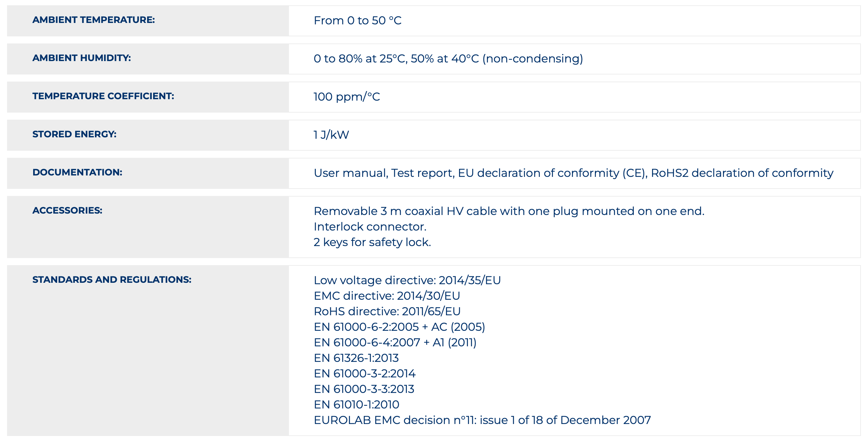This screenshot has height=442, width=868.
Task: Click the 'Interlock connector.' line
Action: [370, 227]
